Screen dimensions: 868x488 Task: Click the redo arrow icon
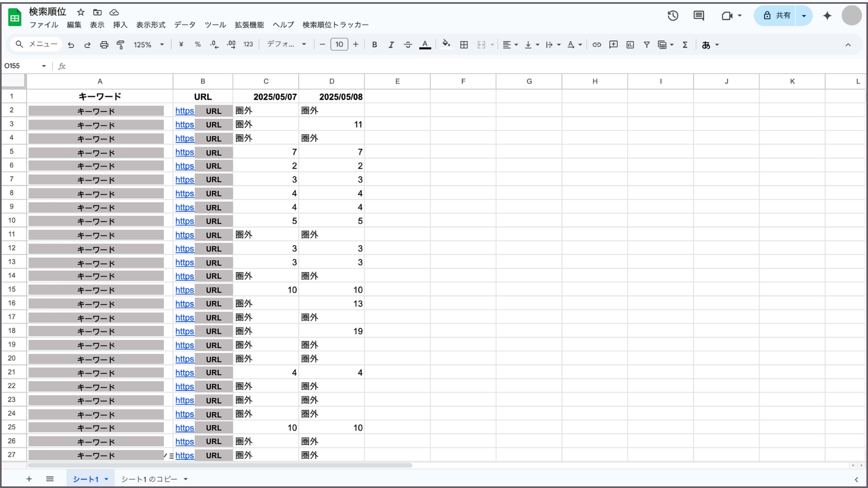pyautogui.click(x=87, y=45)
